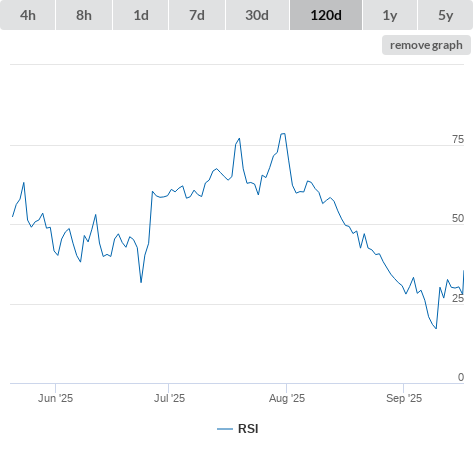
Task: Switch to the 8h time range
Action: [84, 15]
